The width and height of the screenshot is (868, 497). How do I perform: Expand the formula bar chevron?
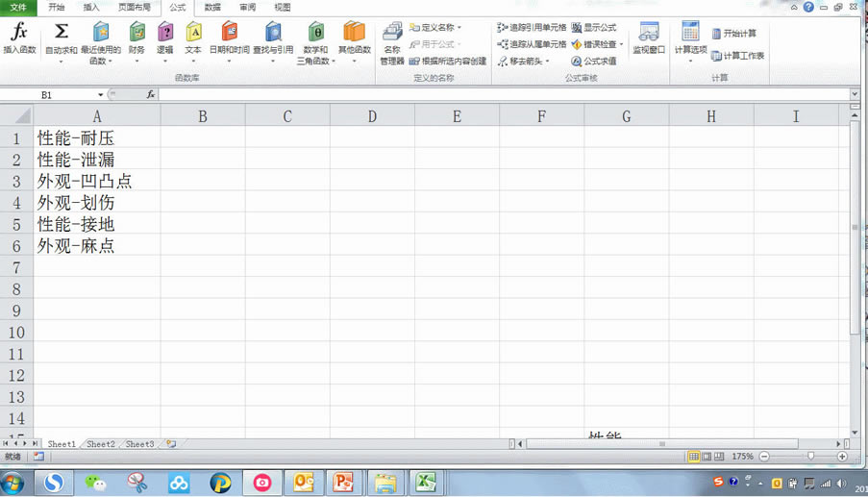(x=855, y=94)
